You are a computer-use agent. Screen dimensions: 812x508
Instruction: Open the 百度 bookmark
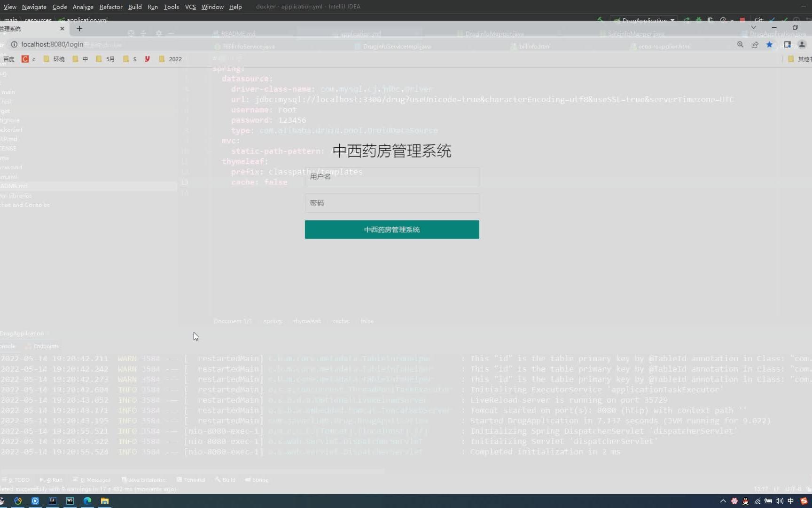(8, 59)
